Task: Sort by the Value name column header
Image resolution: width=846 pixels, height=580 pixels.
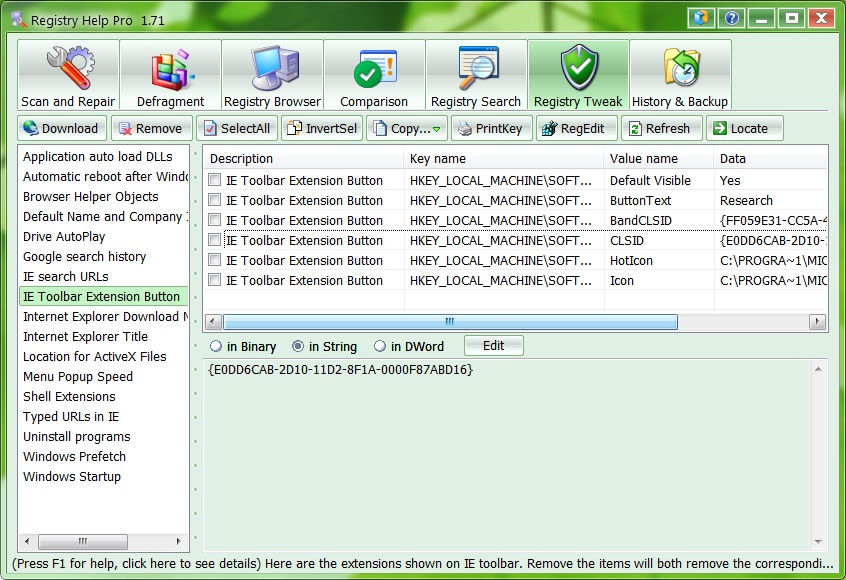Action: [659, 159]
